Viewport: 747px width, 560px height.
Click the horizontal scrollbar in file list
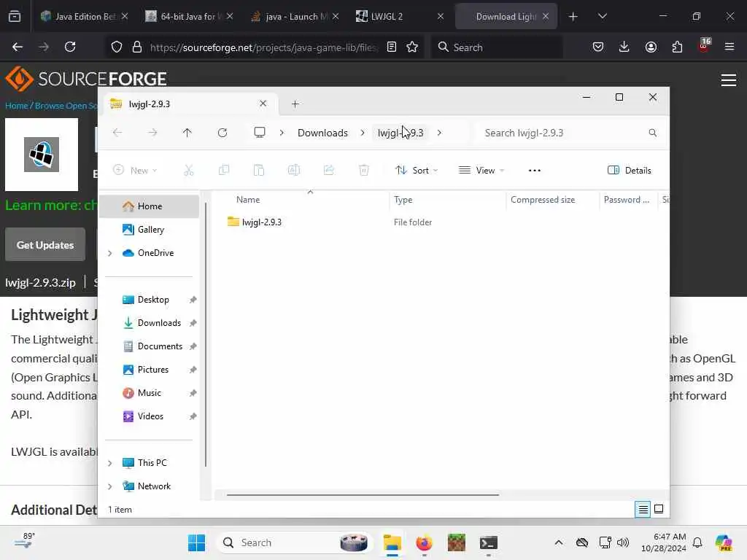pyautogui.click(x=363, y=495)
